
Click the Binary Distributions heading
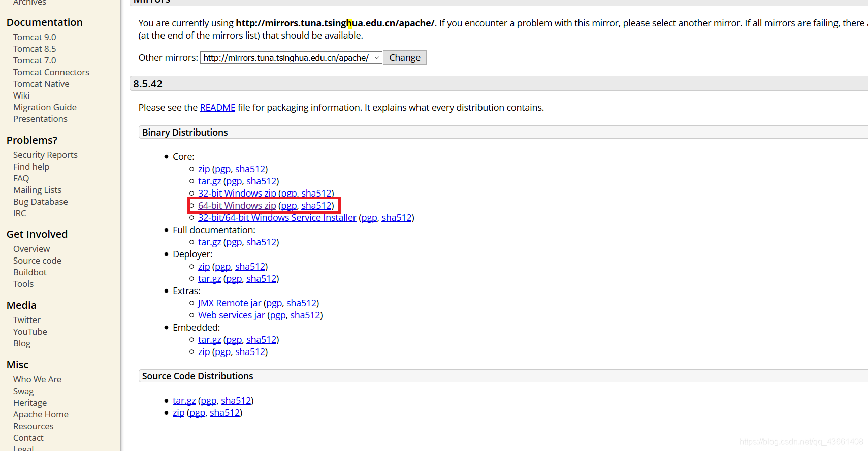click(x=185, y=133)
